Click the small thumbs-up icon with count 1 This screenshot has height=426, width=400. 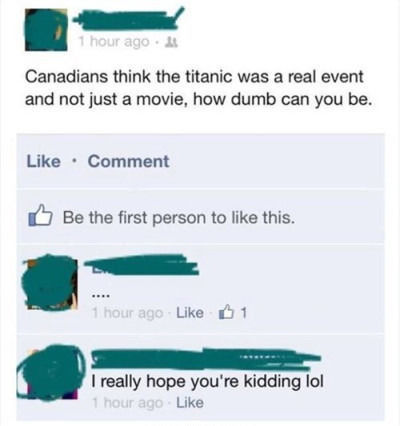(226, 312)
